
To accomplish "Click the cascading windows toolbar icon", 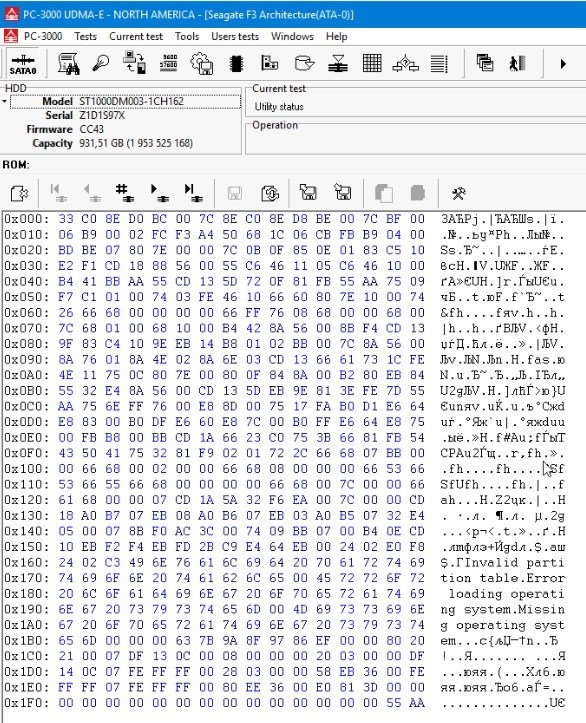I will coord(485,62).
